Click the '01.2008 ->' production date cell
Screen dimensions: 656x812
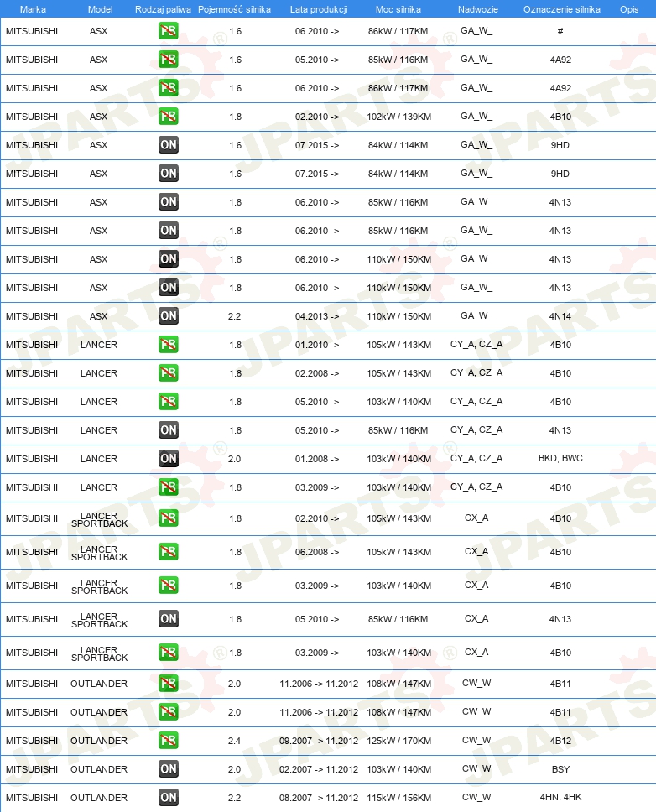click(317, 458)
